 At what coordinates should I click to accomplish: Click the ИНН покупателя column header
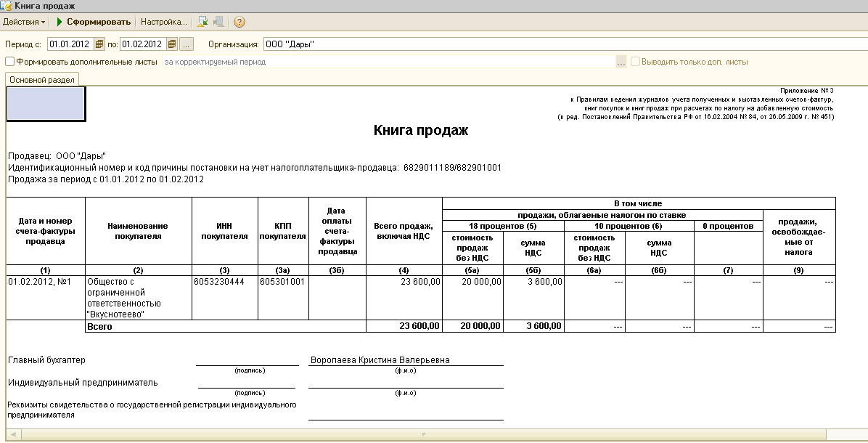225,231
